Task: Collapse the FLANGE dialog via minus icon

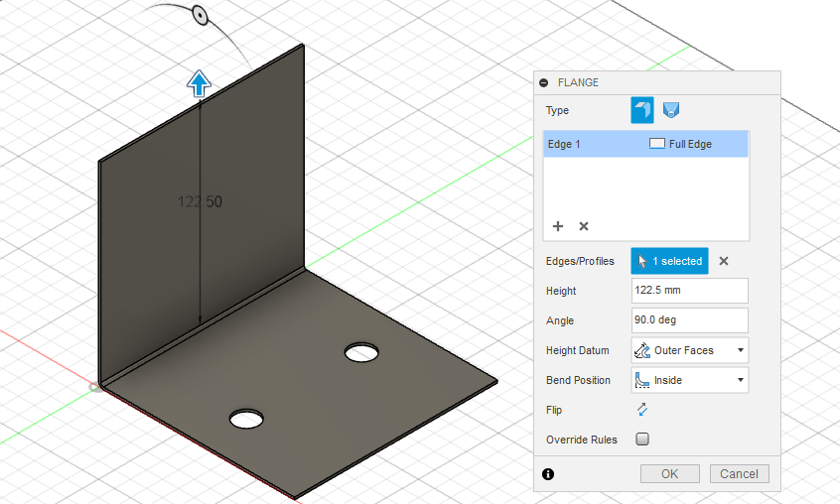Action: pos(544,82)
